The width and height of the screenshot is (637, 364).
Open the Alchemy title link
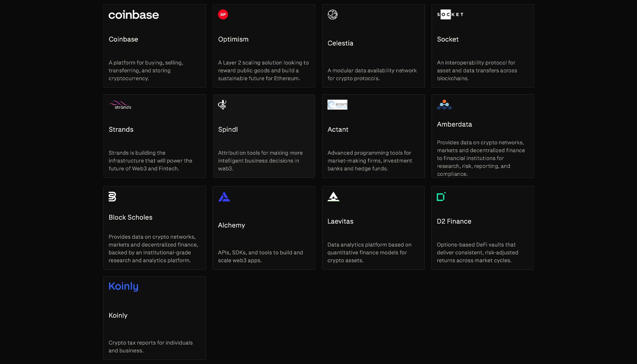tap(231, 225)
